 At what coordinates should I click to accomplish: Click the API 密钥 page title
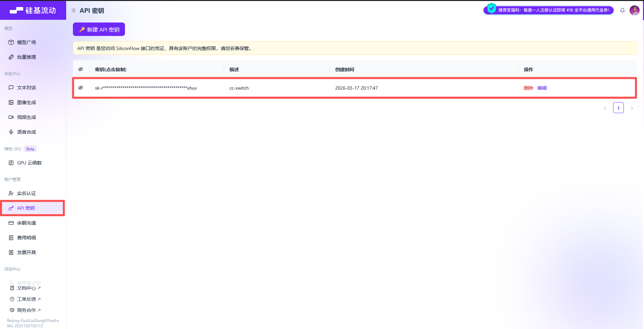[x=92, y=11]
